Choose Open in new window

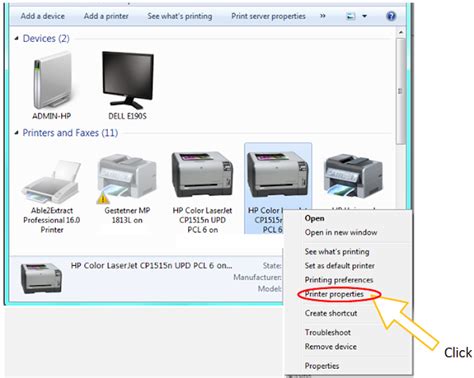point(341,232)
